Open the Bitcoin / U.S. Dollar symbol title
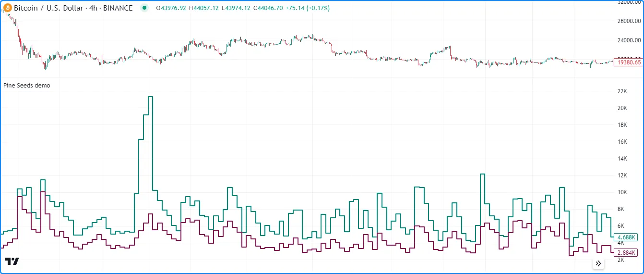This screenshot has width=644, height=274. (73, 8)
